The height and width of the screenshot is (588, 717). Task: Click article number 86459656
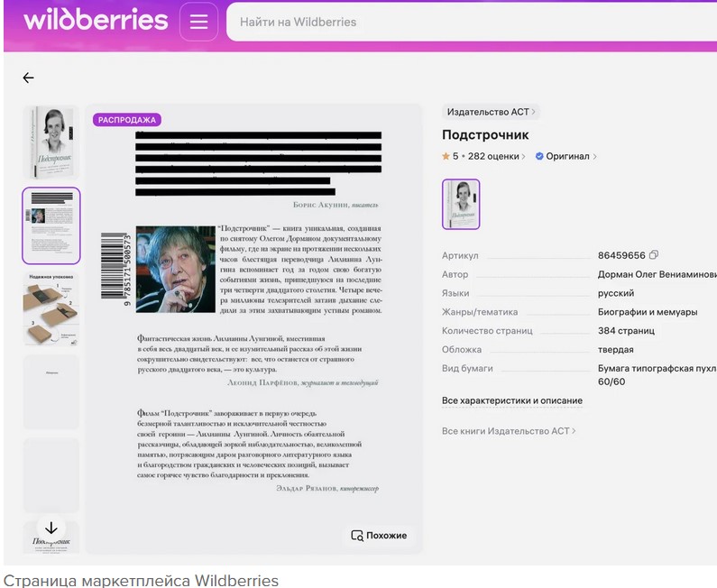coord(621,255)
